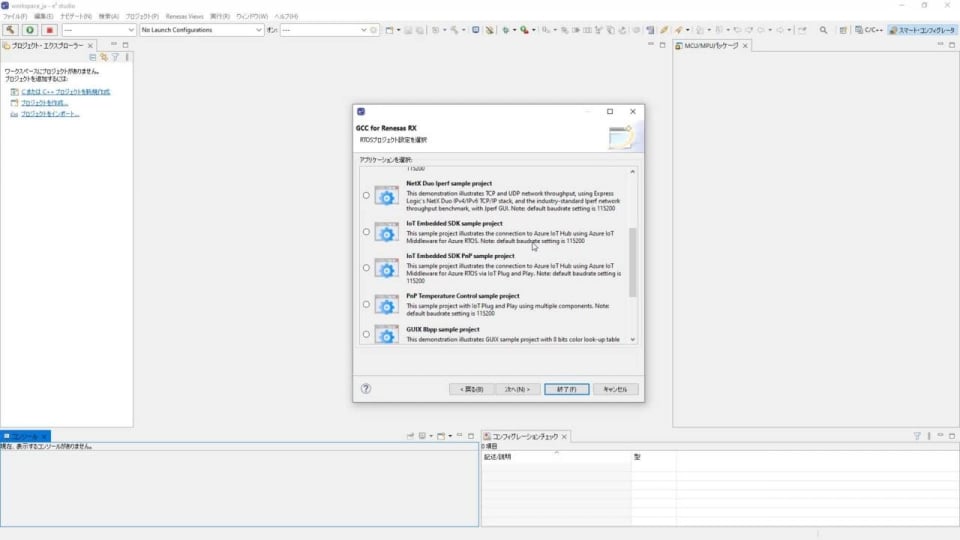Select the Console tab

(24, 437)
